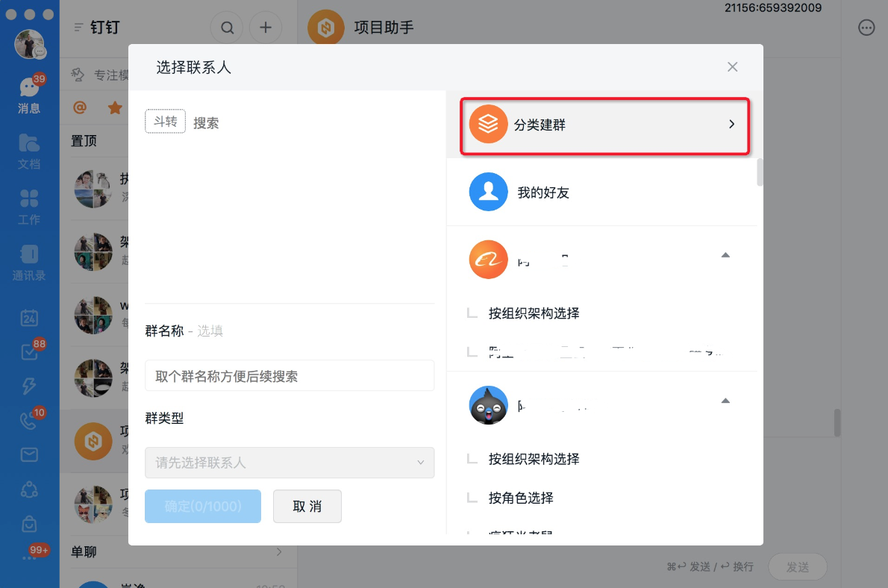Open the shopping bag icon in sidebar

(29, 524)
